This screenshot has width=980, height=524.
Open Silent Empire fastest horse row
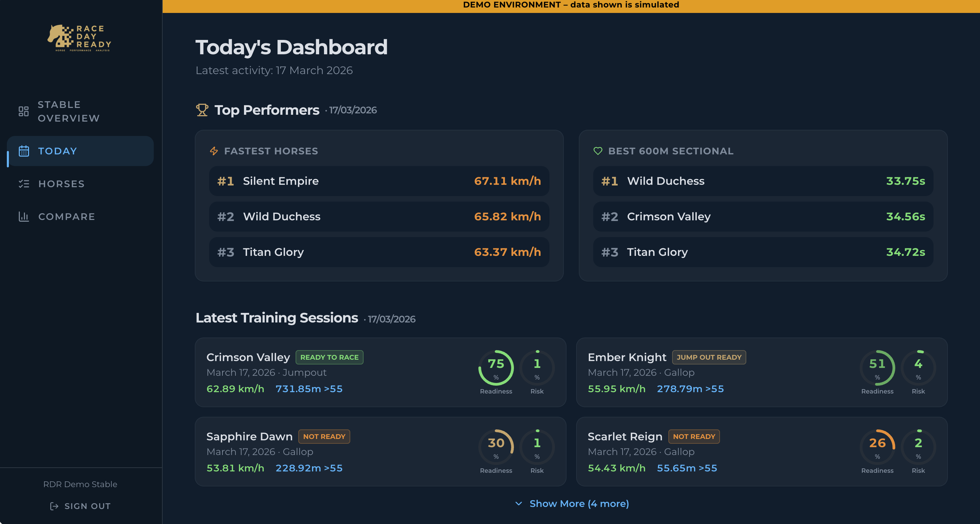click(x=379, y=181)
